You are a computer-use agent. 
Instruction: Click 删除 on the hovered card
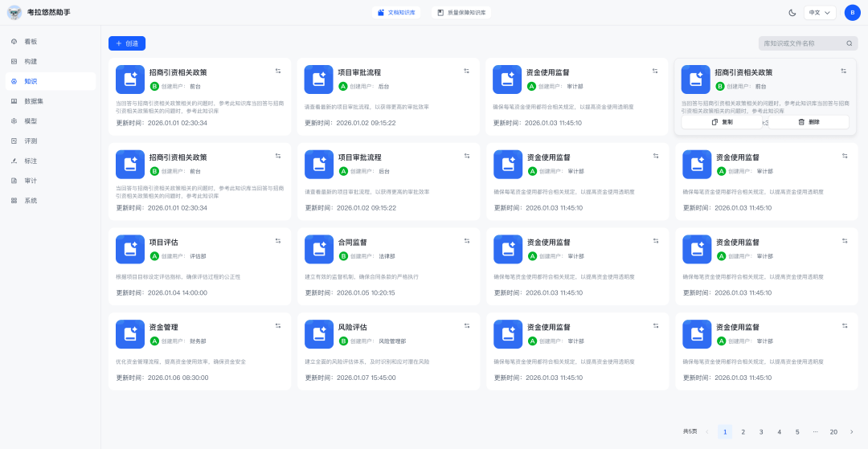click(x=809, y=122)
